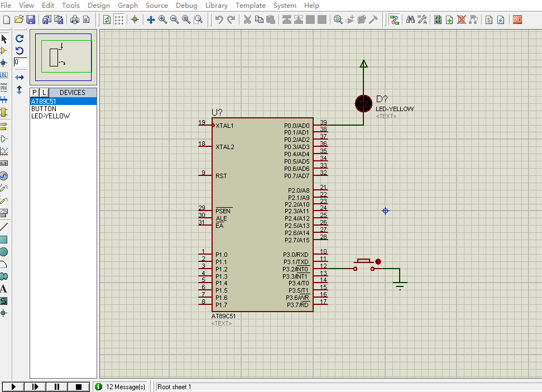Click the rotate clockwise icon
542x392 pixels.
[x=20, y=39]
